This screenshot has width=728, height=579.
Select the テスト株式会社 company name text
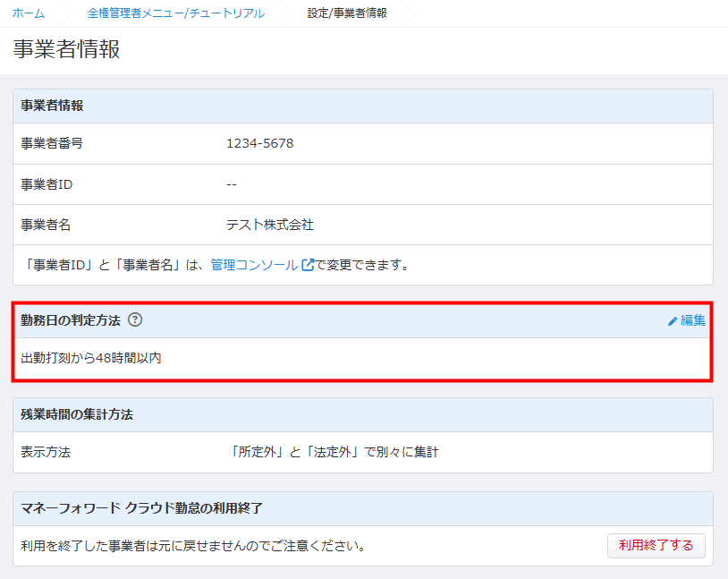[x=270, y=225]
